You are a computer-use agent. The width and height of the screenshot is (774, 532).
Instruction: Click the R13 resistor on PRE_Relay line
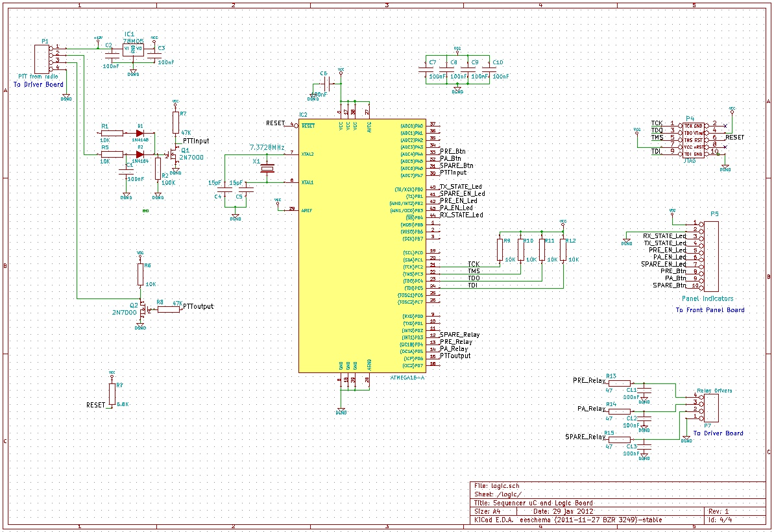618,384
